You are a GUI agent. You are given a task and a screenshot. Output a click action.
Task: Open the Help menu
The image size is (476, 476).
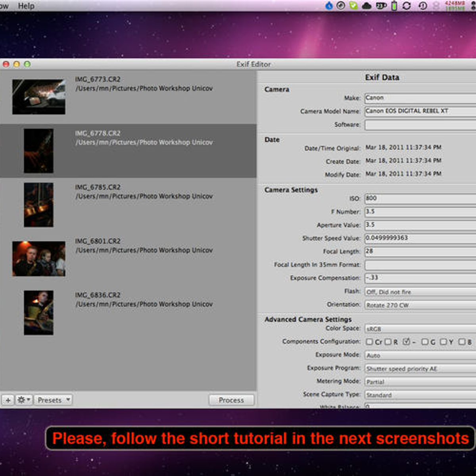click(x=25, y=6)
